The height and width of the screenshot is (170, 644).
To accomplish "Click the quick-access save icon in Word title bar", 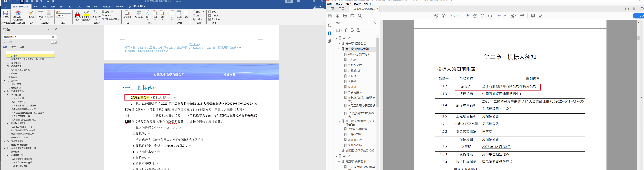I will [5, 1].
